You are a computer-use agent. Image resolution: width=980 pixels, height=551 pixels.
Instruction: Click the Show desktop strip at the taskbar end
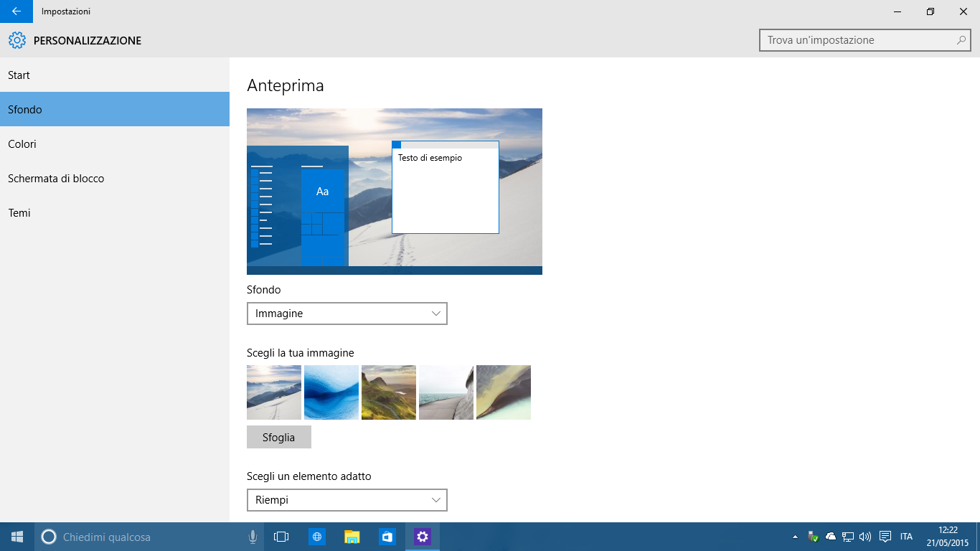pos(978,537)
